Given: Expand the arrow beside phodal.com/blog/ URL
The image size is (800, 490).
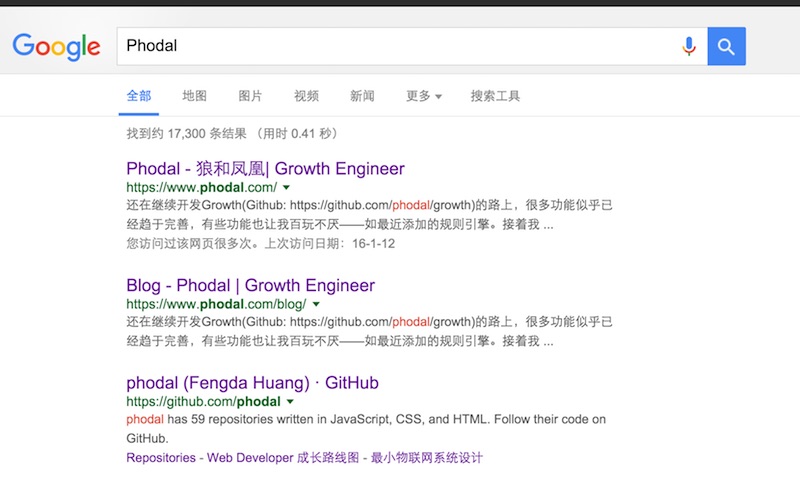Looking at the screenshot, I should coord(316,304).
